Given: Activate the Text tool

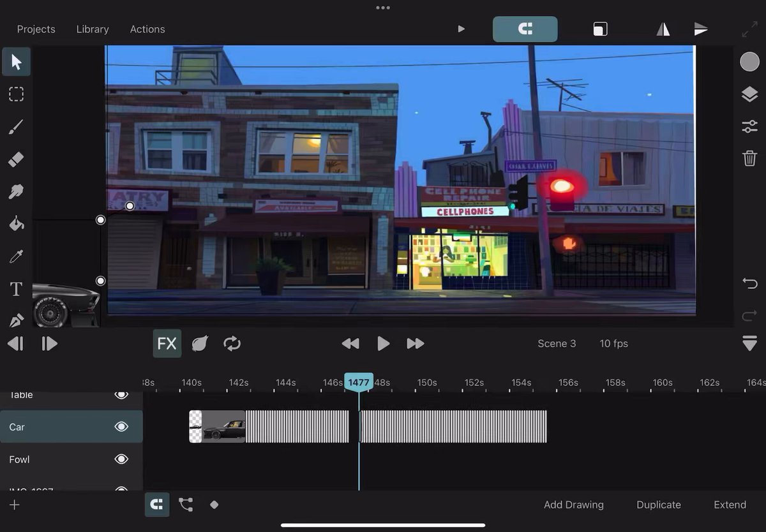Looking at the screenshot, I should [x=16, y=289].
